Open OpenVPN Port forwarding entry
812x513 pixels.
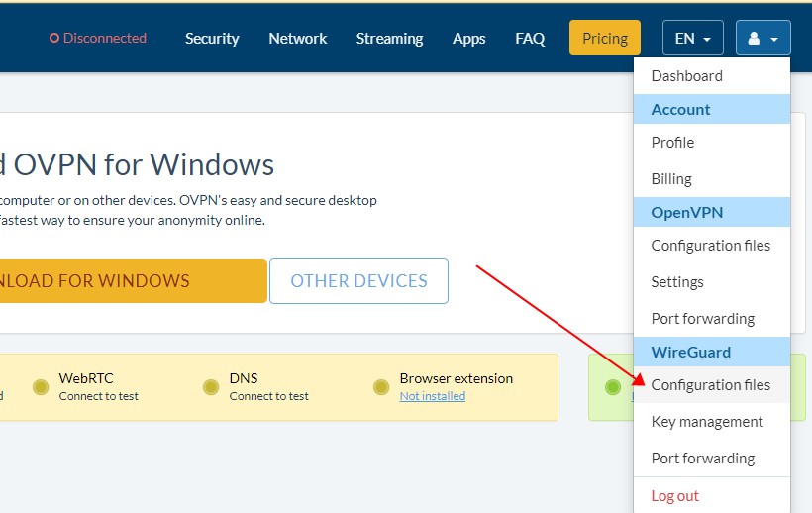(712, 318)
